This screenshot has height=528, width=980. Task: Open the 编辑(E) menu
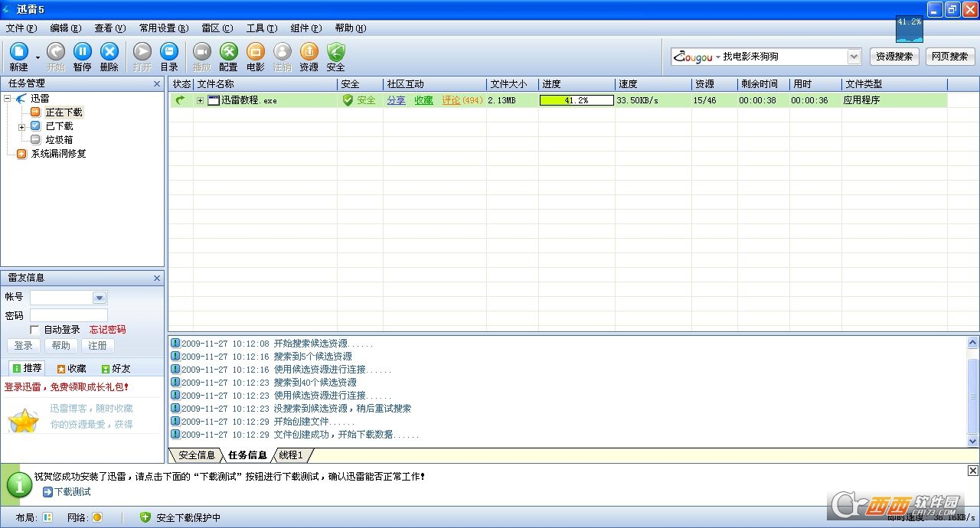[x=66, y=28]
